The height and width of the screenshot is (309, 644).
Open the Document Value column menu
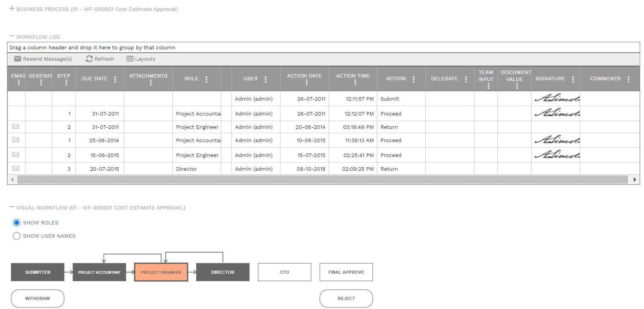coord(517,86)
